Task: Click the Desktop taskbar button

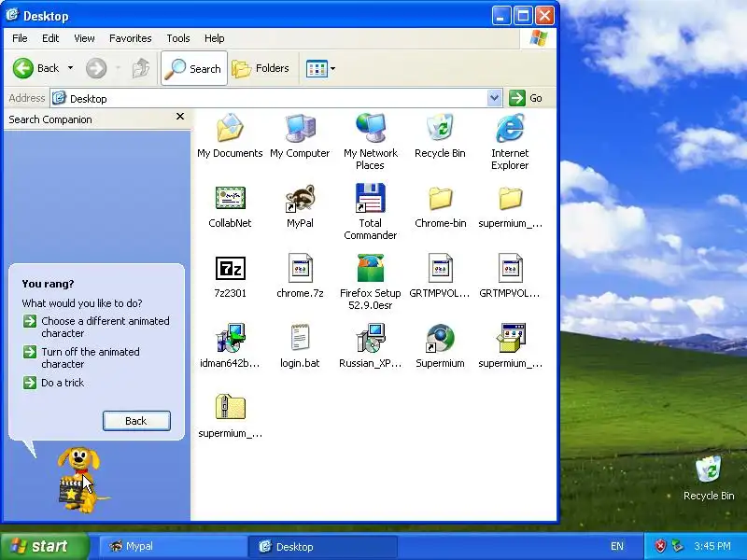Action: pos(322,546)
